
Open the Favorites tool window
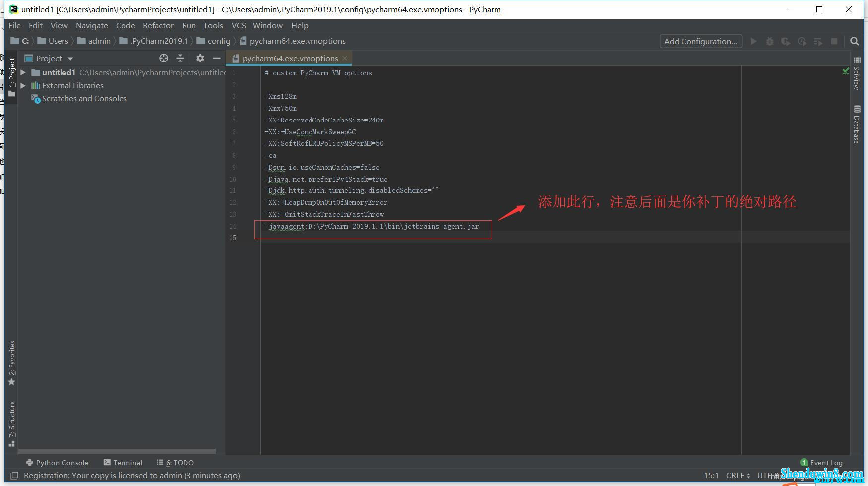click(12, 364)
